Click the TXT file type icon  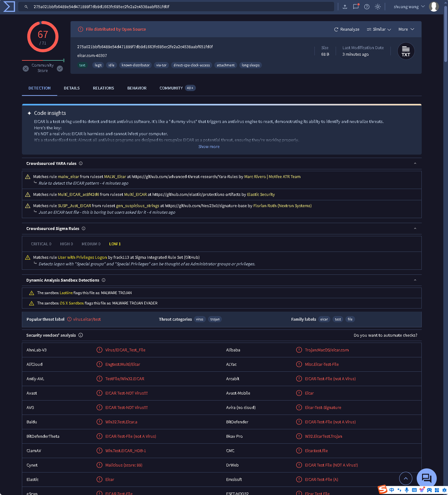pos(406,51)
